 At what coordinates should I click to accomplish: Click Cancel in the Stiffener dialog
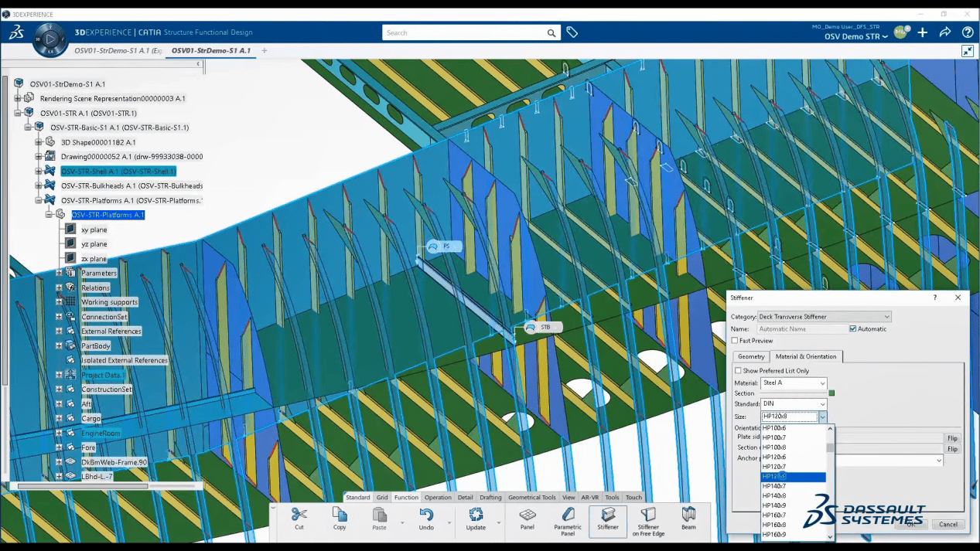coord(948,524)
